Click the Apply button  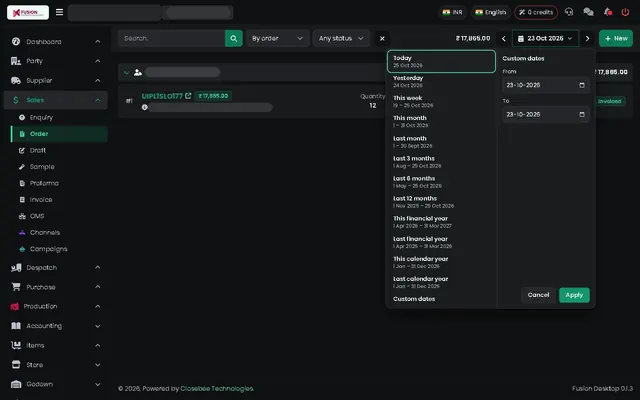point(574,295)
